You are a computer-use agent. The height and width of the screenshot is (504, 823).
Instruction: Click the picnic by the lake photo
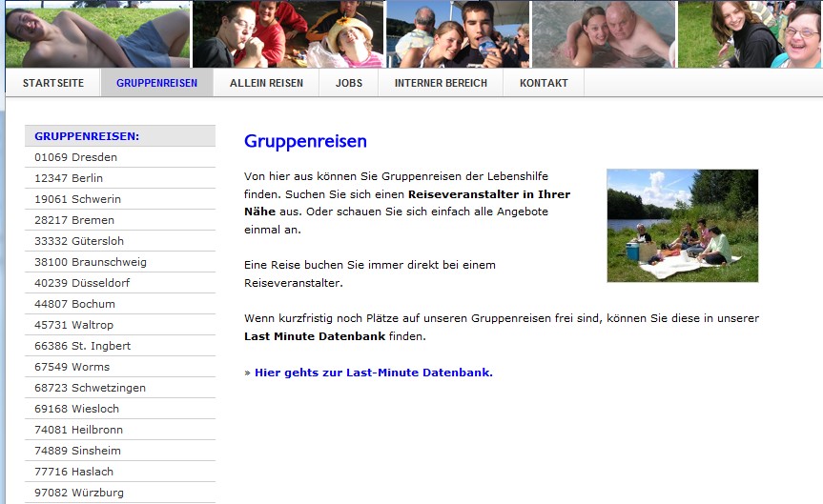682,226
